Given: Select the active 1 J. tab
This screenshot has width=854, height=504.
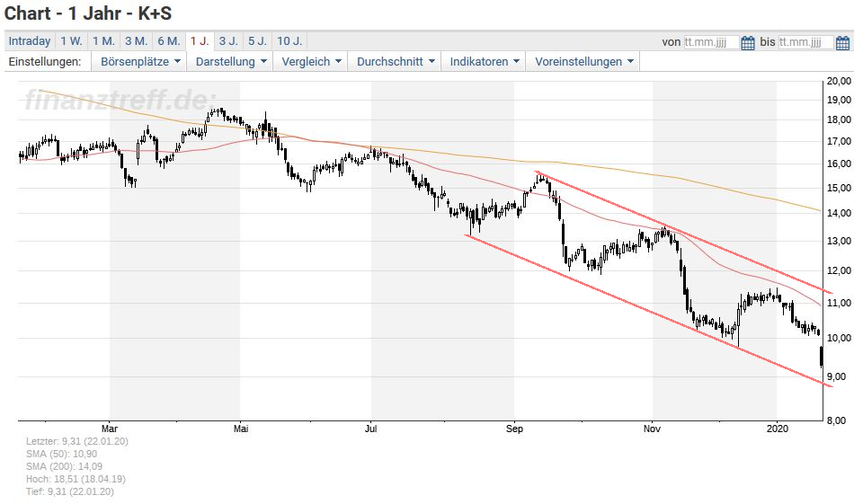Looking at the screenshot, I should pos(200,40).
